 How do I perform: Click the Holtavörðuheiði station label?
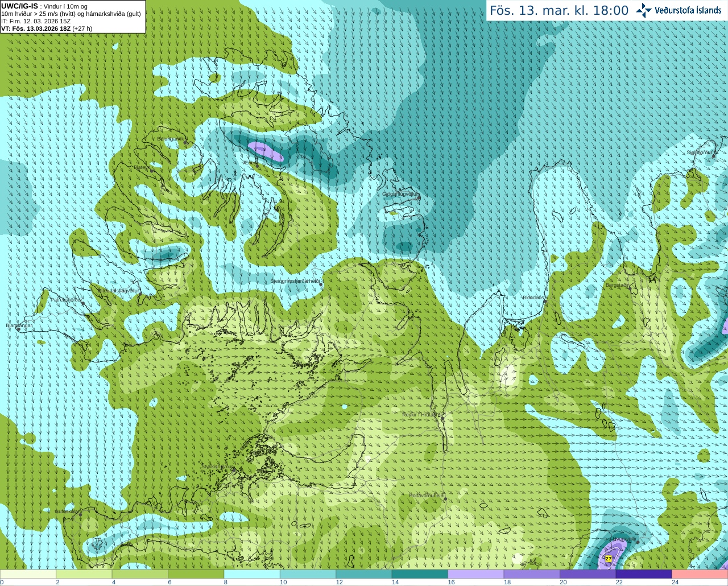[x=427, y=496]
